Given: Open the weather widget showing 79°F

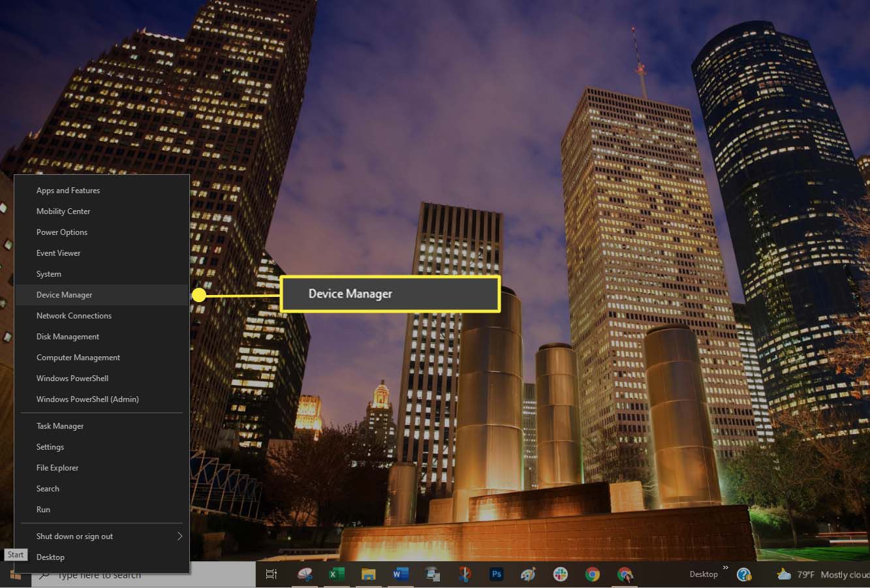Looking at the screenshot, I should [x=822, y=575].
